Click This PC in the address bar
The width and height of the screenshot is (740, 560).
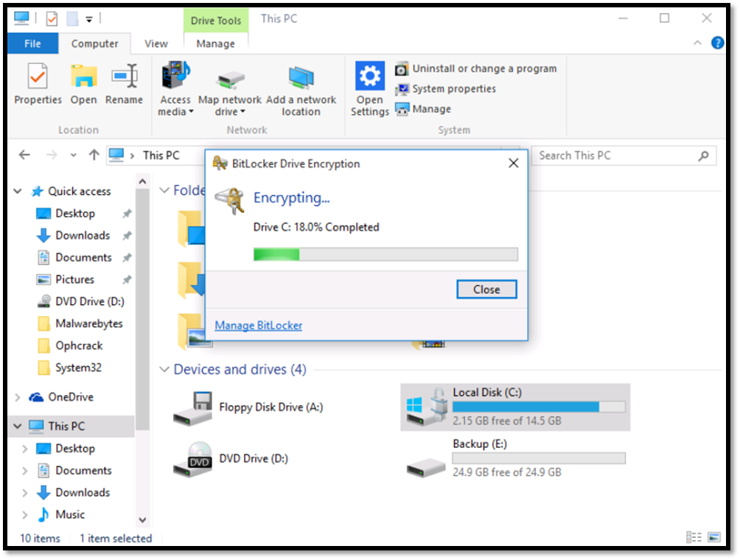point(161,155)
